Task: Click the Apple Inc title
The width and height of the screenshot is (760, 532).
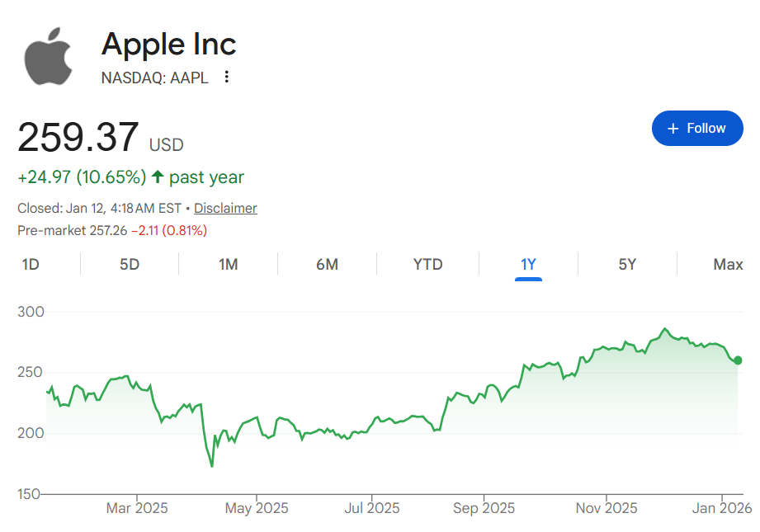Action: tap(169, 45)
